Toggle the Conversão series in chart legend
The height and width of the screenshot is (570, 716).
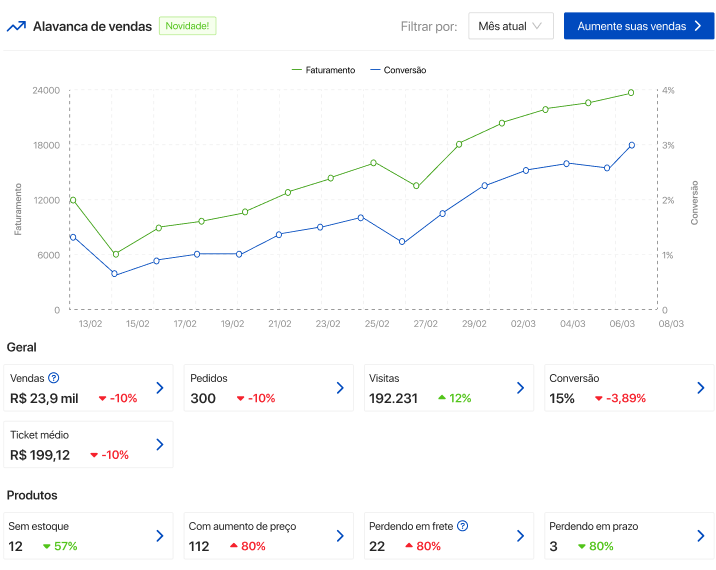[398, 70]
